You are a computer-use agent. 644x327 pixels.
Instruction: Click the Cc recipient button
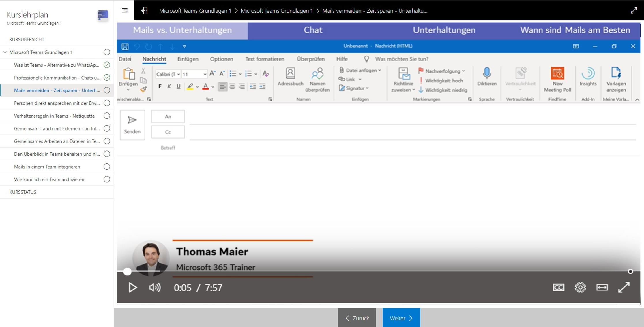[x=168, y=132]
